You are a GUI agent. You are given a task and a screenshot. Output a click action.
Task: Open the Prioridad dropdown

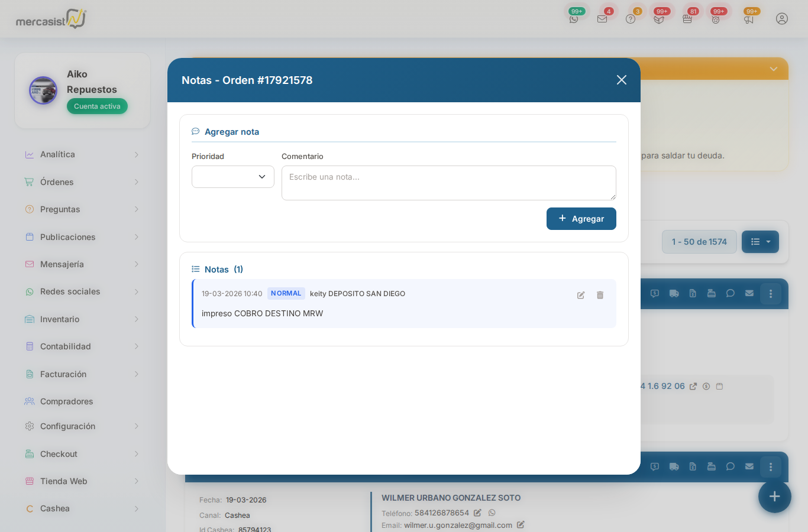(x=232, y=177)
